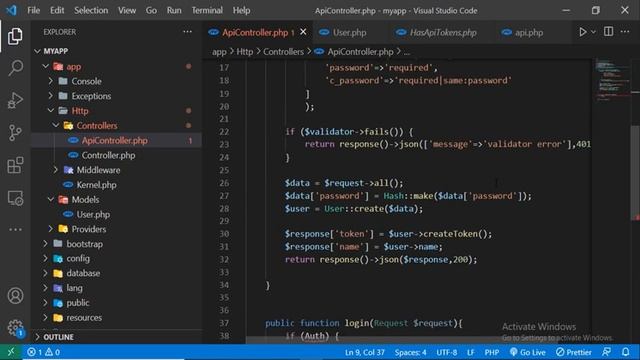Open the Manage gear menu
This screenshot has height=360, width=640.
pyautogui.click(x=15, y=327)
